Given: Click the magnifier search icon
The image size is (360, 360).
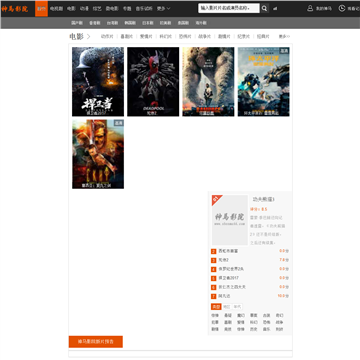Looking at the screenshot, I should coord(264,8).
